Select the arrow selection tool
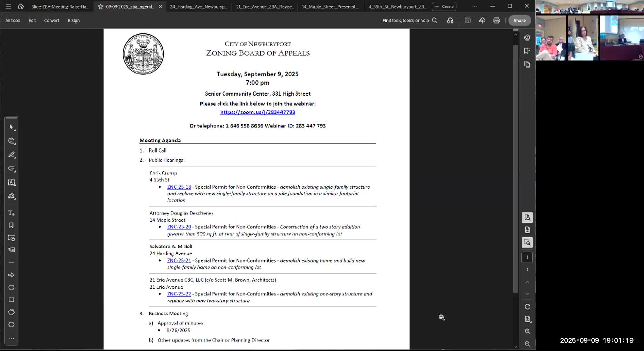This screenshot has height=351, width=644. click(x=11, y=127)
